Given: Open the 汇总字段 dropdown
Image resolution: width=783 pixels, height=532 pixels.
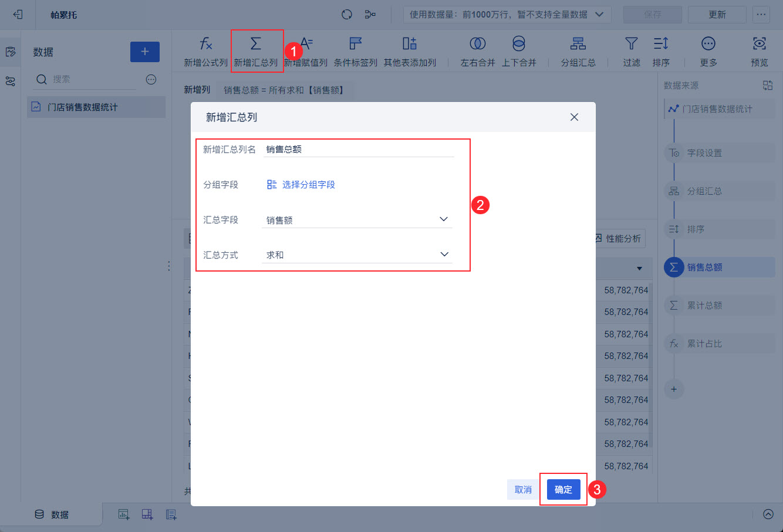Looking at the screenshot, I should (357, 219).
